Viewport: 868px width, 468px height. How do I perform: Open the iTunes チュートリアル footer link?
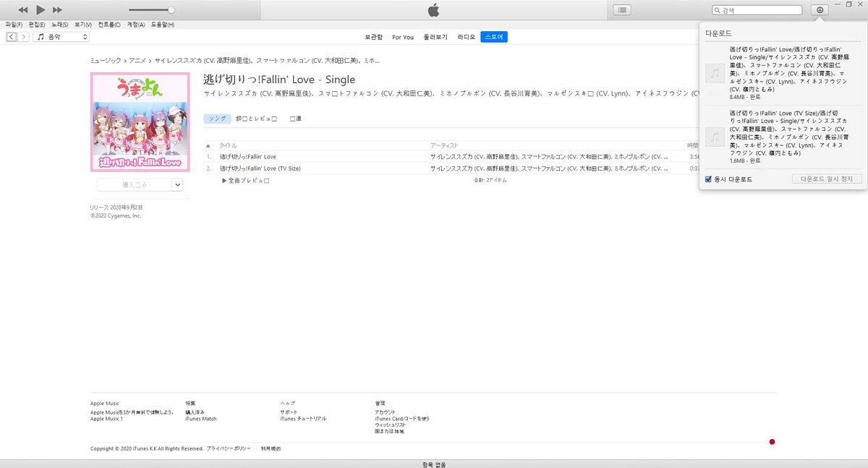click(x=303, y=419)
